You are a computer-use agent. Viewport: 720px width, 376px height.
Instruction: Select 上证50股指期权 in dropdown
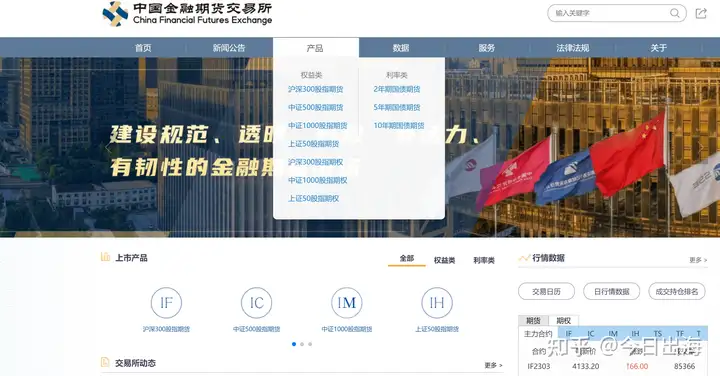(x=314, y=198)
